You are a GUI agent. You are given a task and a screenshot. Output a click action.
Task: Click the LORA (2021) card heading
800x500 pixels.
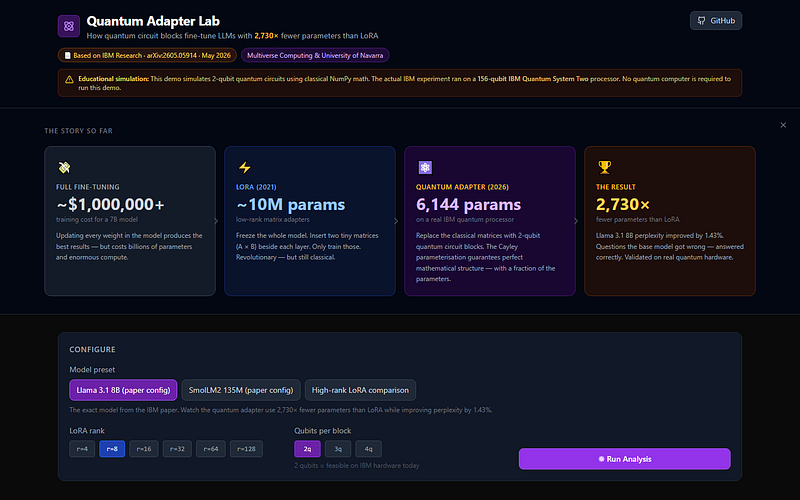(256, 187)
